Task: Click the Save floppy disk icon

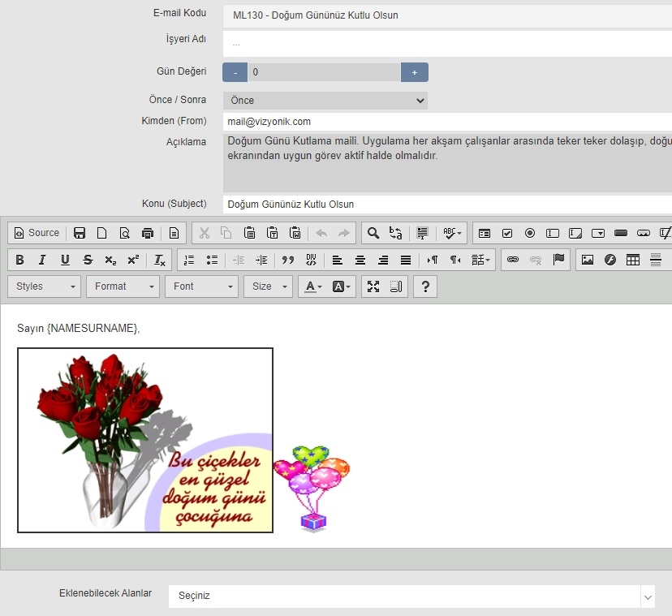Action: (80, 233)
